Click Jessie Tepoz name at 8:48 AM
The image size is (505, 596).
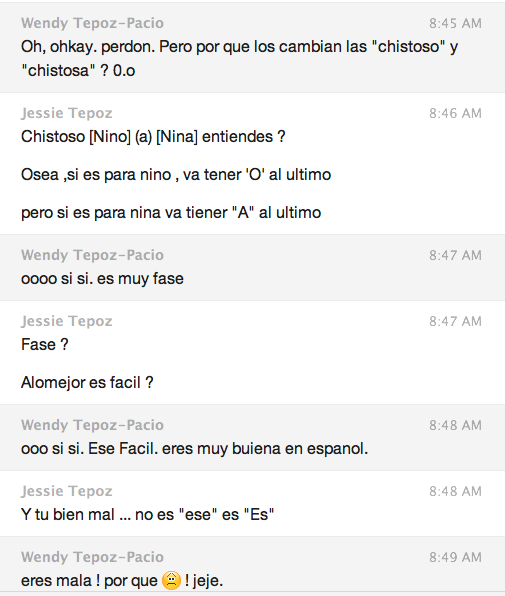point(67,491)
